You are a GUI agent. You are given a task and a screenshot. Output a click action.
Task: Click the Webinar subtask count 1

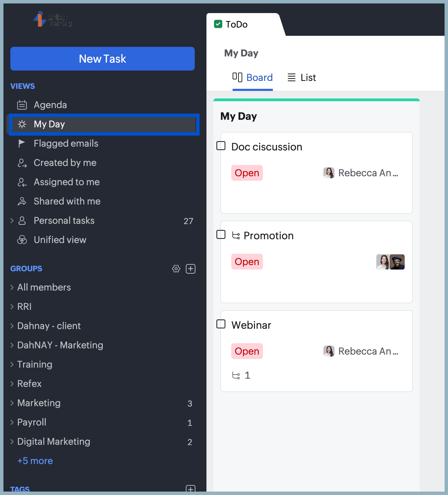click(247, 375)
